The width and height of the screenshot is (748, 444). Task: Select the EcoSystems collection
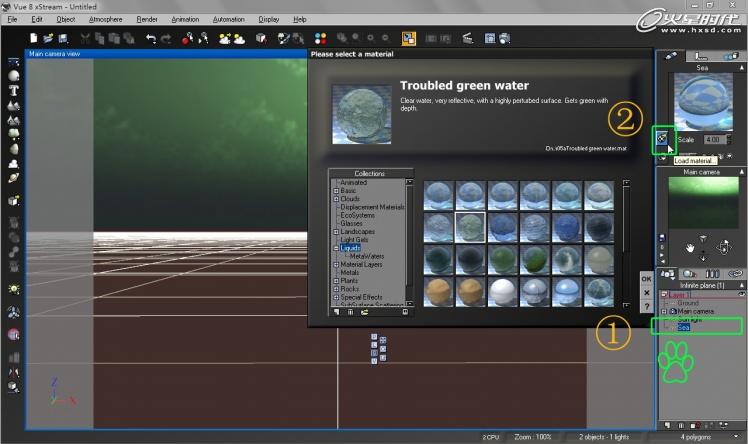coord(357,215)
